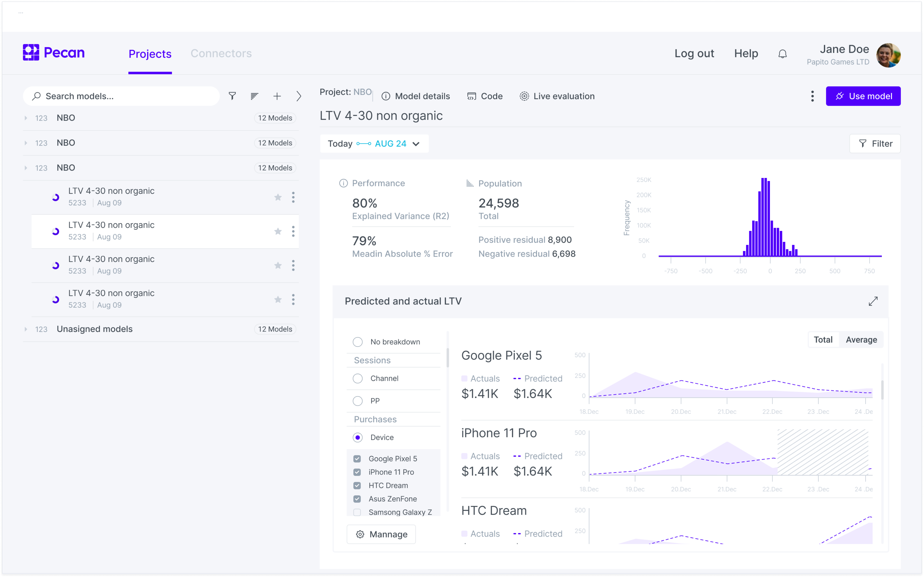The image size is (924, 577).
Task: Select the Channel radio button
Action: click(x=357, y=379)
